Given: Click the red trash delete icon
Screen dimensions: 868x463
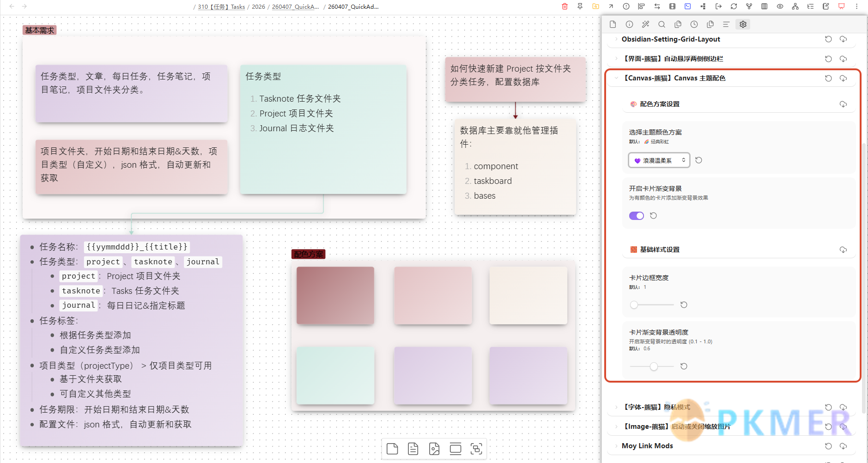Looking at the screenshot, I should [565, 6].
